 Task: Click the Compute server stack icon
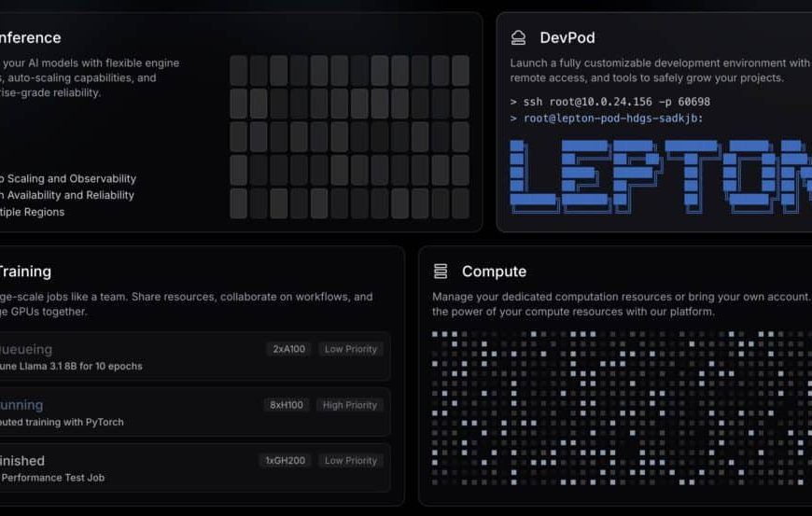[x=441, y=272]
